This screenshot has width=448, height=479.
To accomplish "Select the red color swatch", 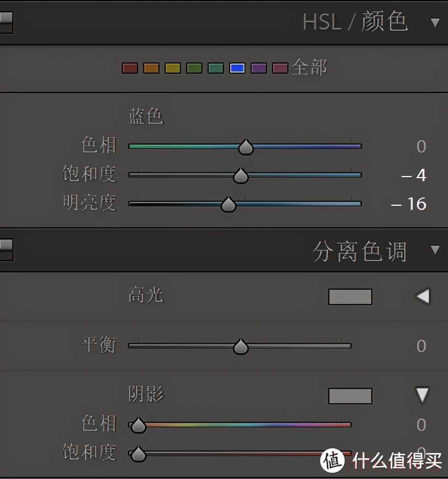I will coord(130,68).
